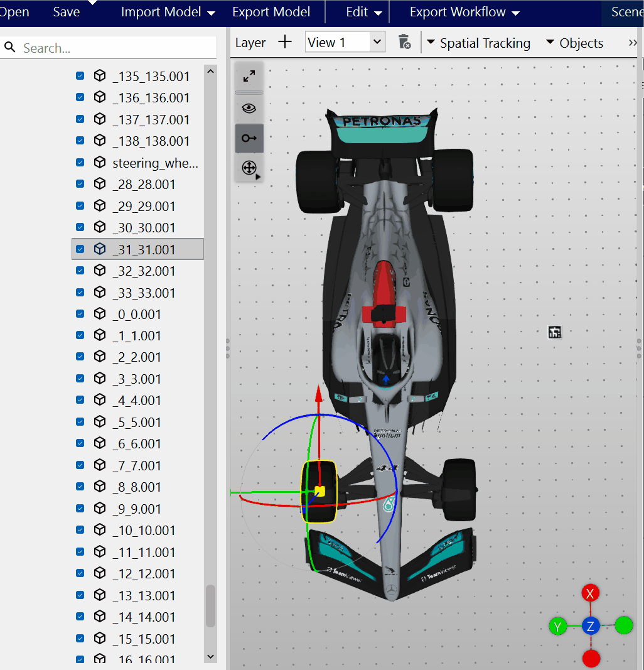Open the View 1 combo box
This screenshot has width=644, height=670.
pyautogui.click(x=345, y=42)
